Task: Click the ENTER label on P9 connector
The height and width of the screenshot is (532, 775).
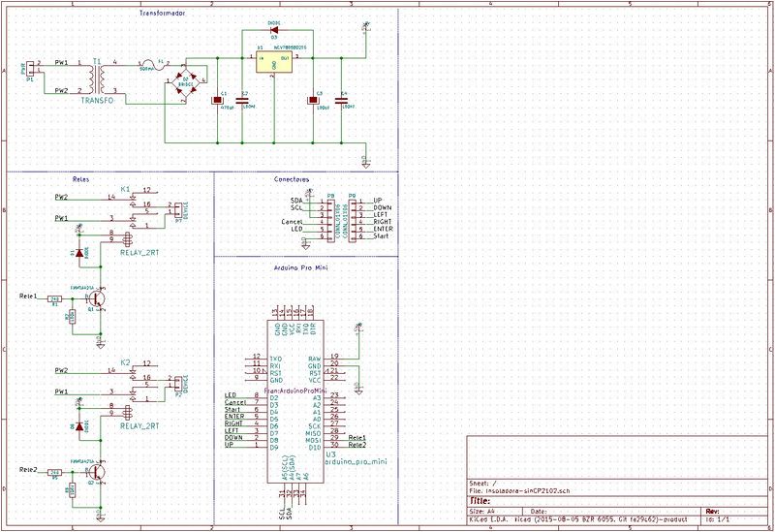Action: coord(383,229)
